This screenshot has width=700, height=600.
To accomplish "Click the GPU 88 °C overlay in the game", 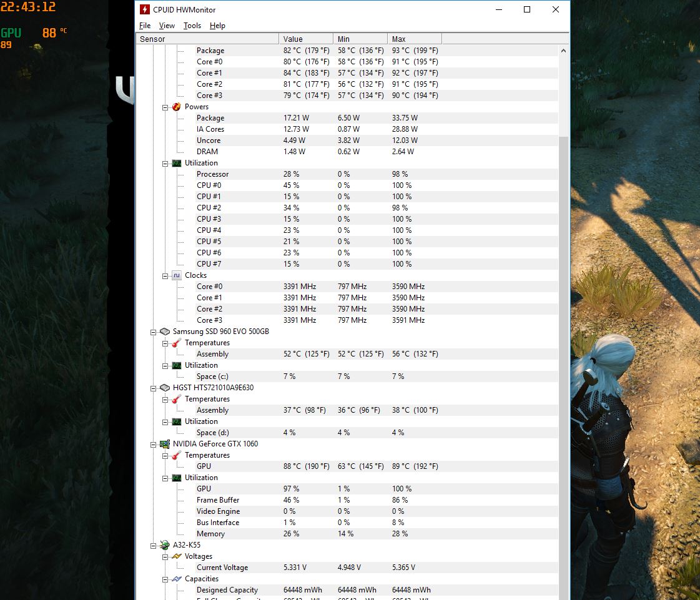I will (34, 32).
